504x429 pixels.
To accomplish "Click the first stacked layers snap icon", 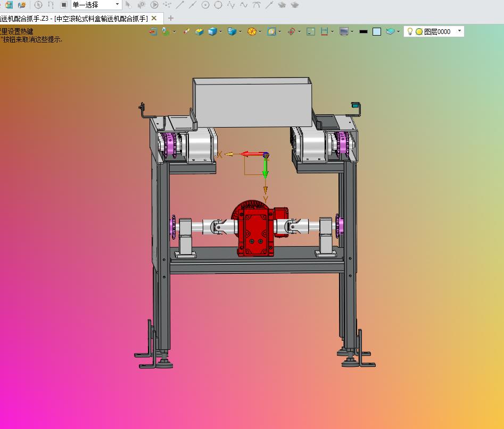I will click(282, 5).
